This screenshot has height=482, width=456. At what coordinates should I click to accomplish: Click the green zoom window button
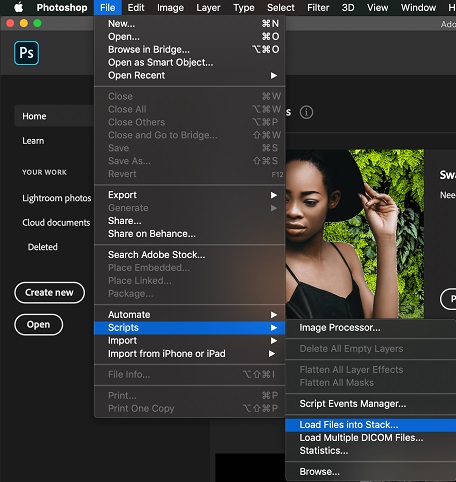tap(37, 23)
